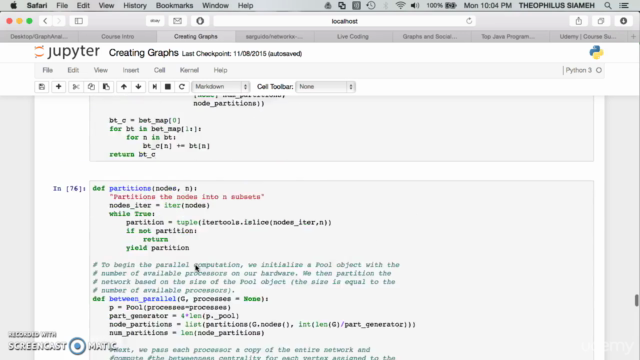Viewport: 640px width, 360px height.
Task: Show the Safari sidebar
Action: coord(79,21)
